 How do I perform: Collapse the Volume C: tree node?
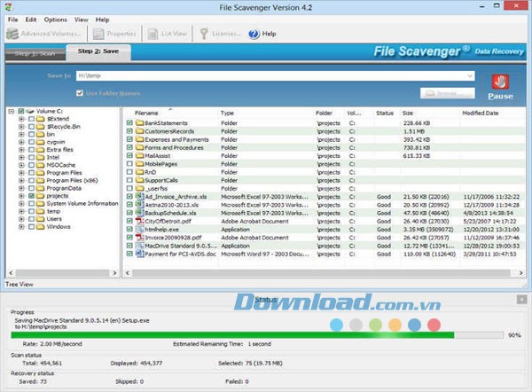click(10, 113)
